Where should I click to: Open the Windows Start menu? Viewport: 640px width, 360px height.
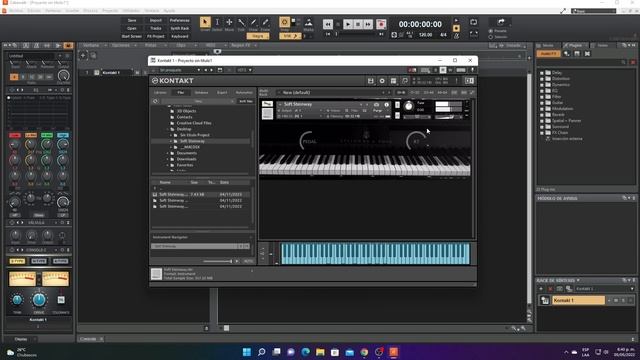click(x=247, y=352)
